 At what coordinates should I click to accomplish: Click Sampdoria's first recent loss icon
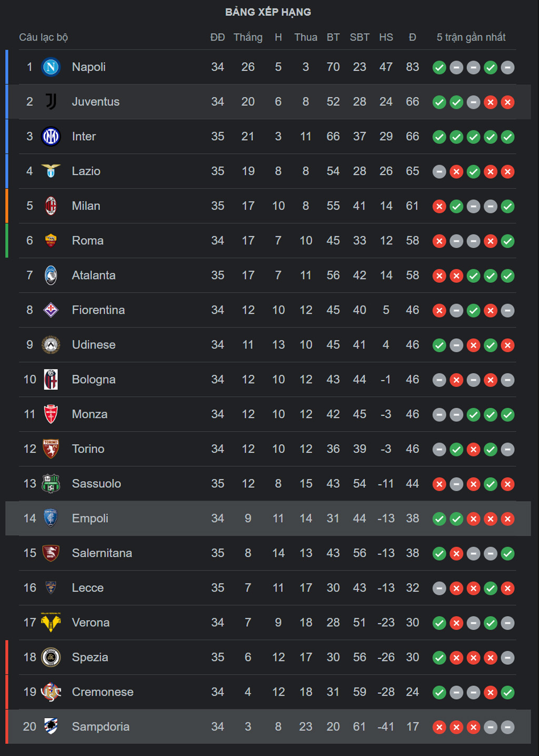pos(439,727)
